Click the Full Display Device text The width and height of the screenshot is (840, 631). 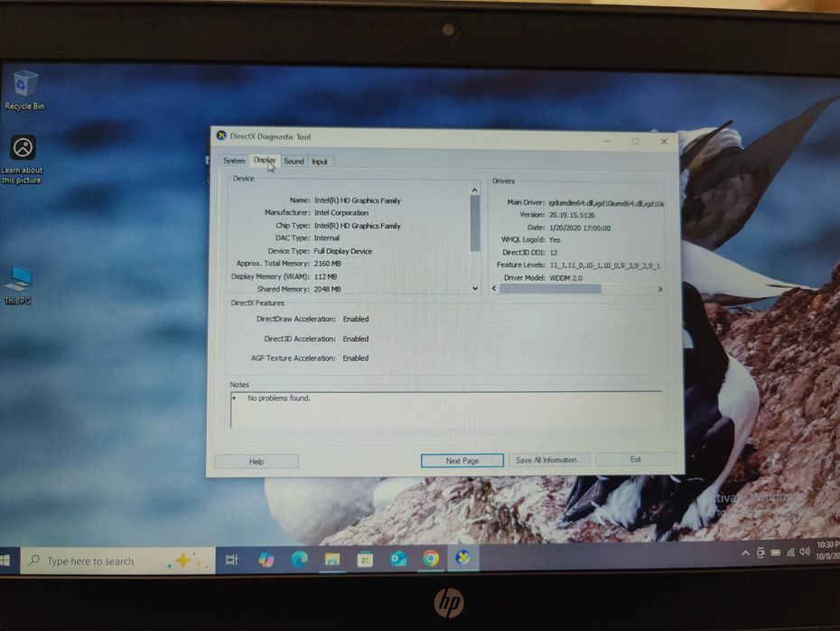[343, 251]
